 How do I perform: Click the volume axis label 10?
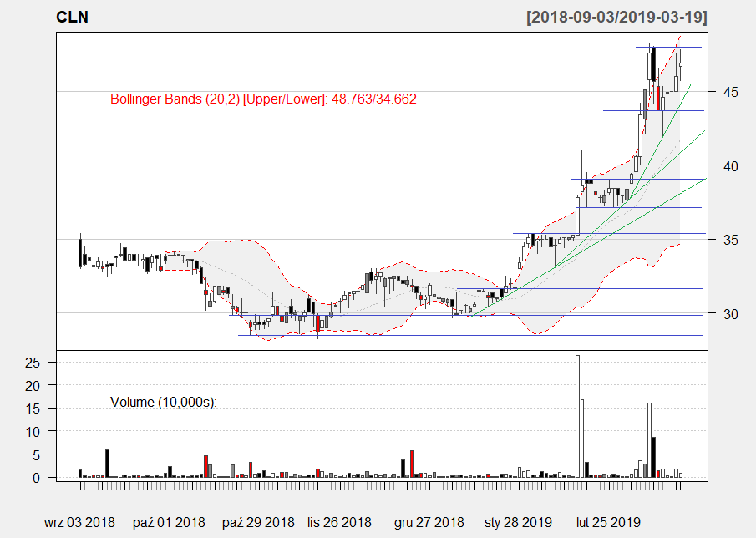33,432
